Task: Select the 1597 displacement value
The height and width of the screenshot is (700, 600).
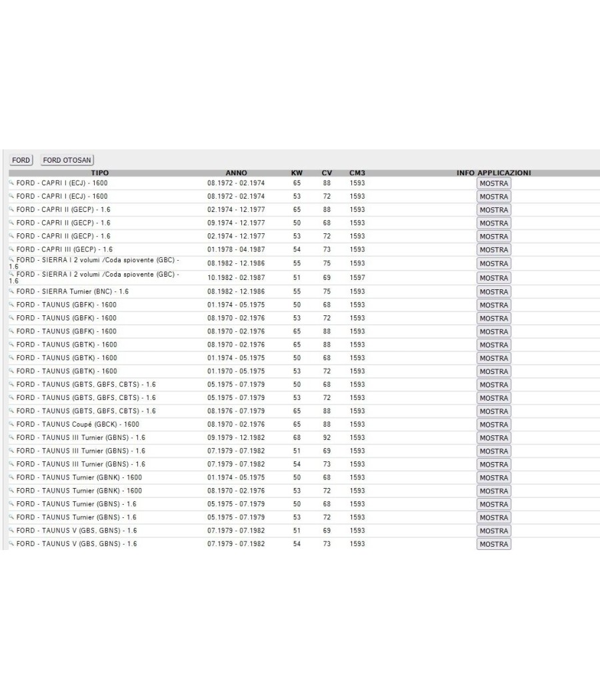Action: [357, 278]
